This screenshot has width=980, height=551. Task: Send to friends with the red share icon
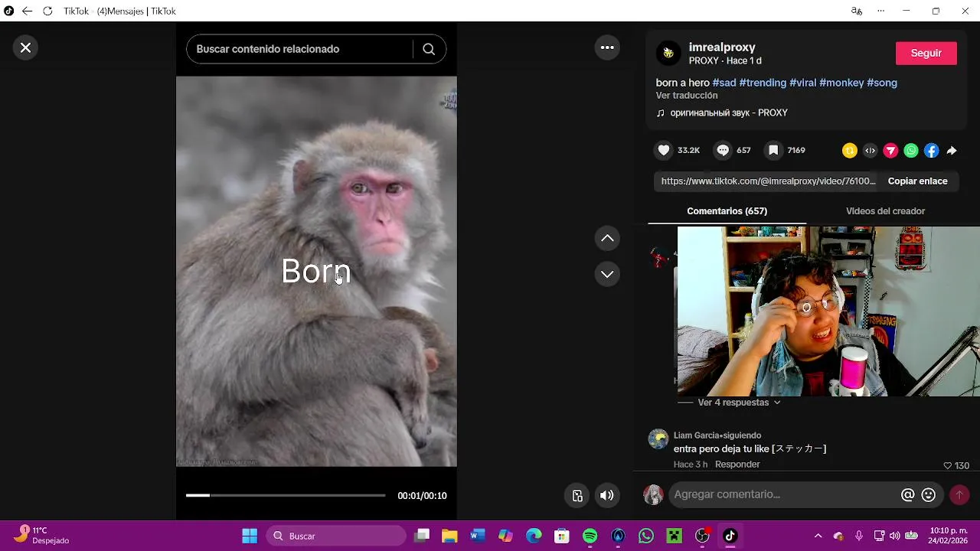[x=890, y=151]
